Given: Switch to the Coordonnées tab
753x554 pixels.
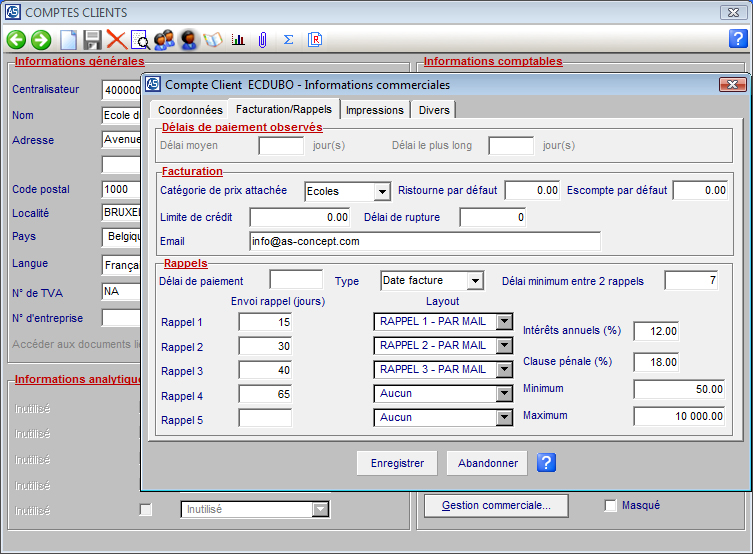Looking at the screenshot, I should coord(188,110).
